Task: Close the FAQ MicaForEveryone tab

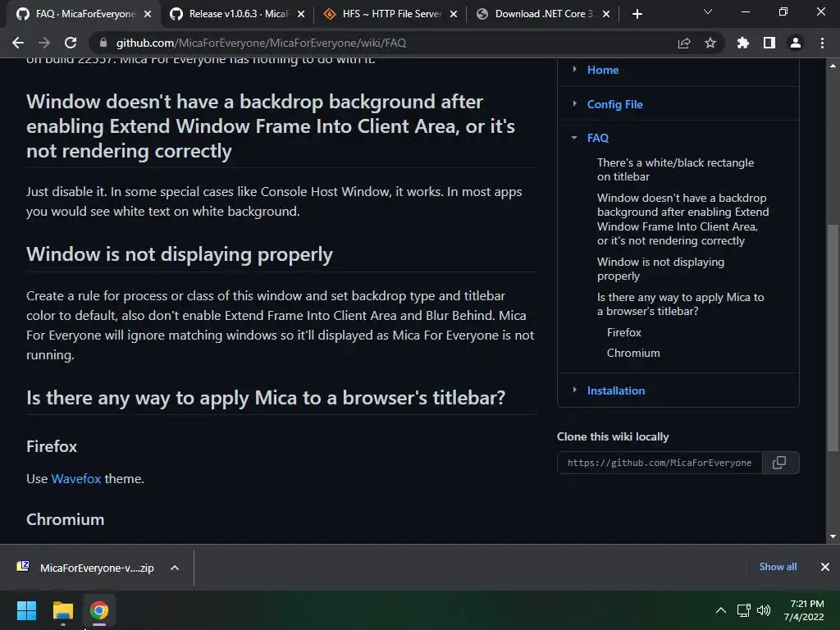Action: (148, 14)
